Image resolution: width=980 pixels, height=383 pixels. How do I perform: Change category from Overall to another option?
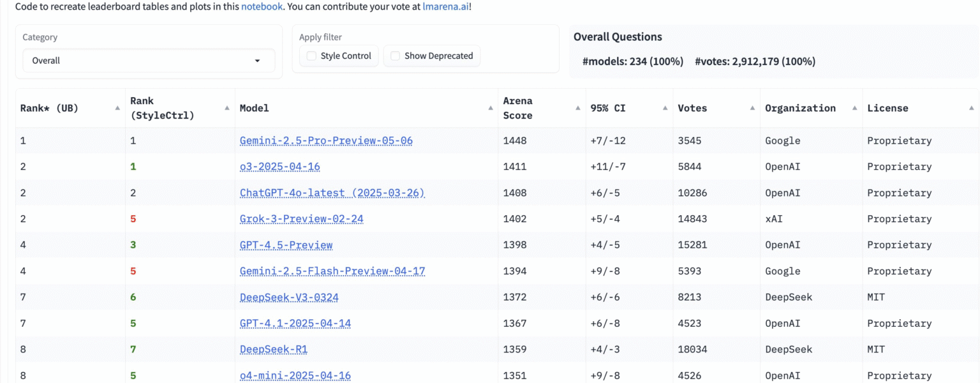click(x=149, y=60)
